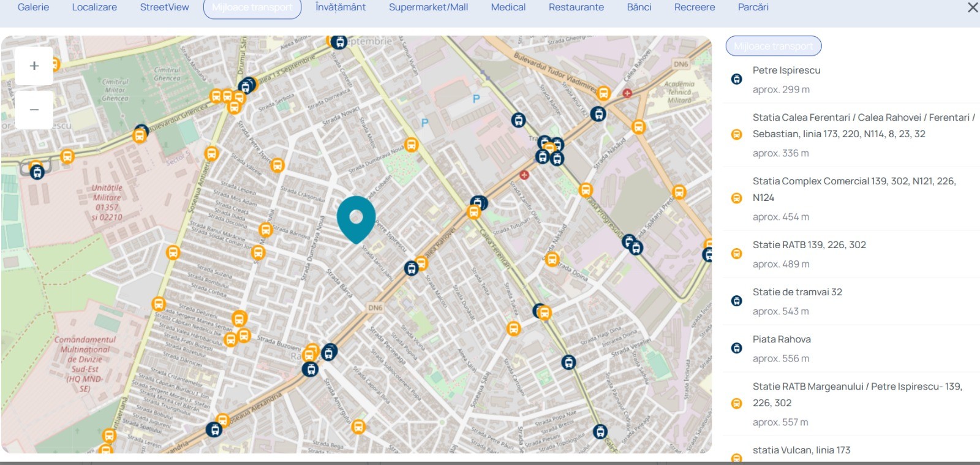
Task: Open the Învățământ tab
Action: point(341,7)
